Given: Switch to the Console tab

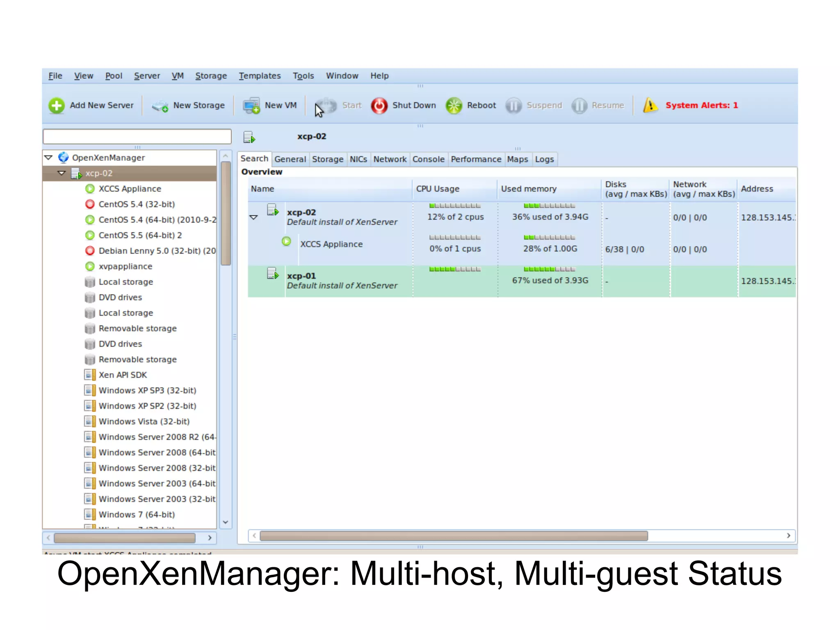Looking at the screenshot, I should click(x=428, y=159).
